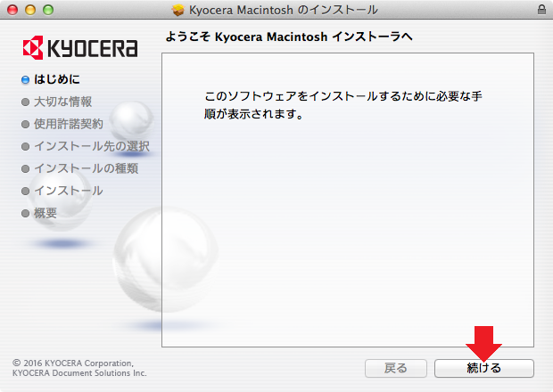Select the インストールの種類 step label
Image resolution: width=553 pixels, height=392 pixels.
86,168
